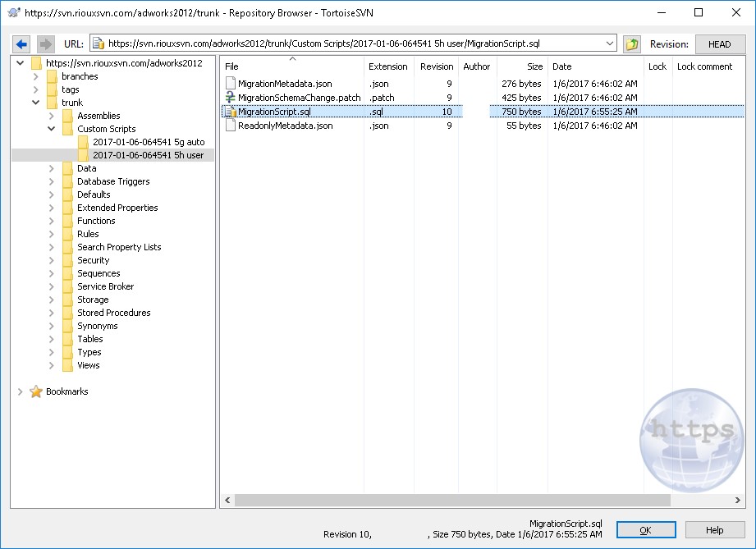The height and width of the screenshot is (549, 756).
Task: Click the Tables folder icon
Action: coord(67,339)
